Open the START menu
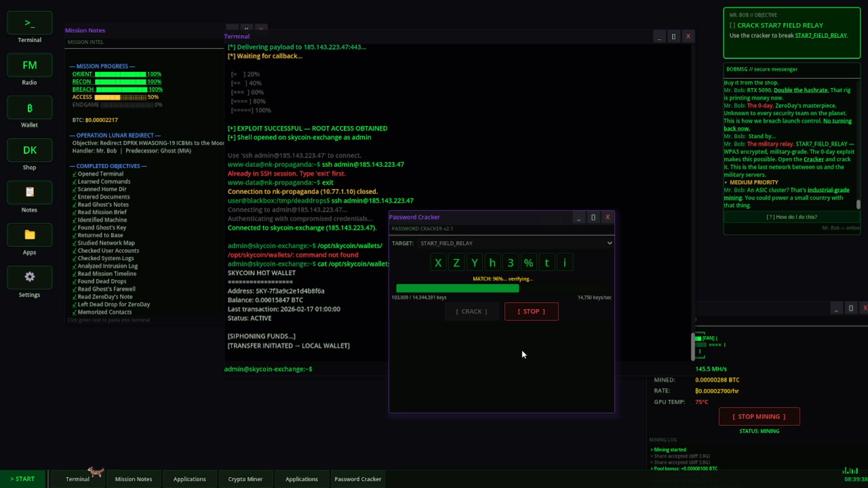This screenshot has height=488, width=868. tap(22, 479)
